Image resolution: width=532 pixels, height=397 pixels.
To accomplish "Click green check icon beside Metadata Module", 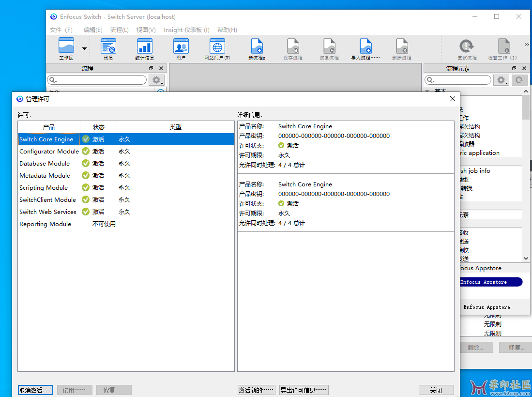I will 86,175.
